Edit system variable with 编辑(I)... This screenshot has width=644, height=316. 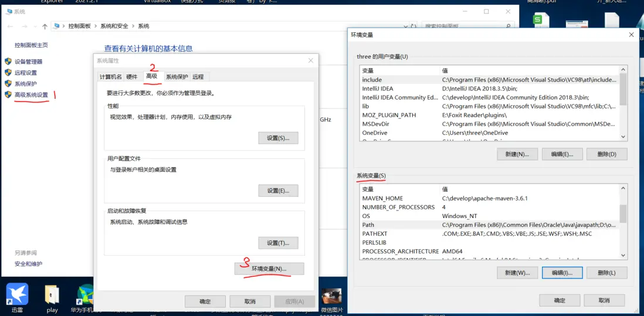(x=562, y=273)
